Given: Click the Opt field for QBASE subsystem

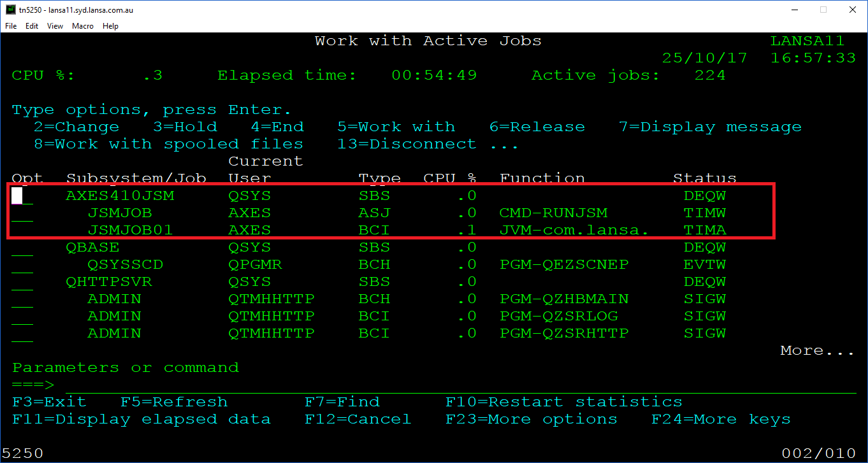Looking at the screenshot, I should click(22, 248).
